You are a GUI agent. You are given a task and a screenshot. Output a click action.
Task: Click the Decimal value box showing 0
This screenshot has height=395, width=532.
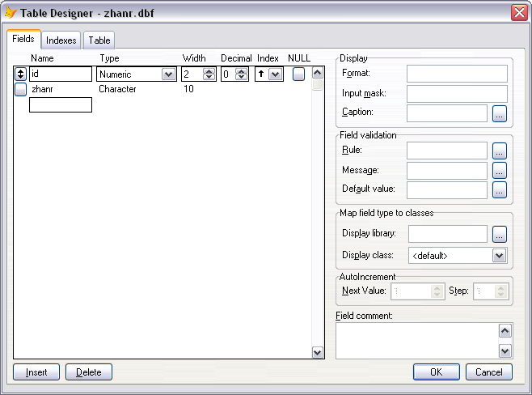point(228,74)
